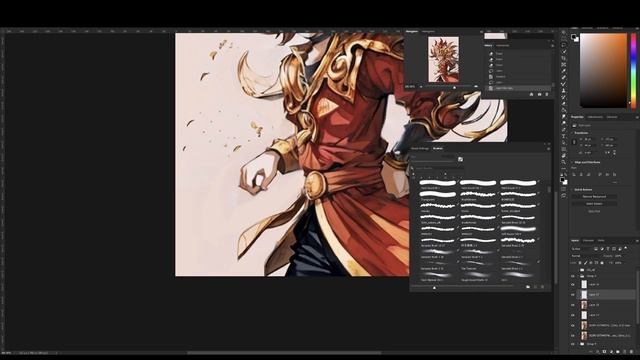Screen dimensions: 640x360
Task: Select the Gradient tool
Action: pos(564,109)
